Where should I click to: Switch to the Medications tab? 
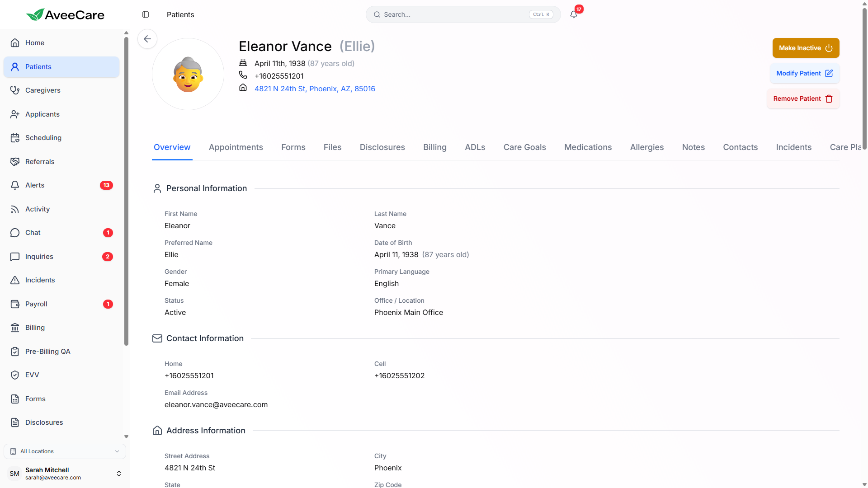click(588, 147)
